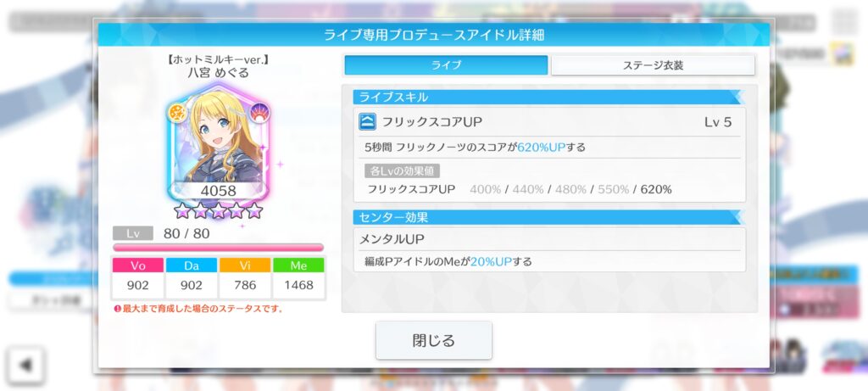This screenshot has width=868, height=391.
Task: Click the pink level progress bar
Action: point(218,248)
